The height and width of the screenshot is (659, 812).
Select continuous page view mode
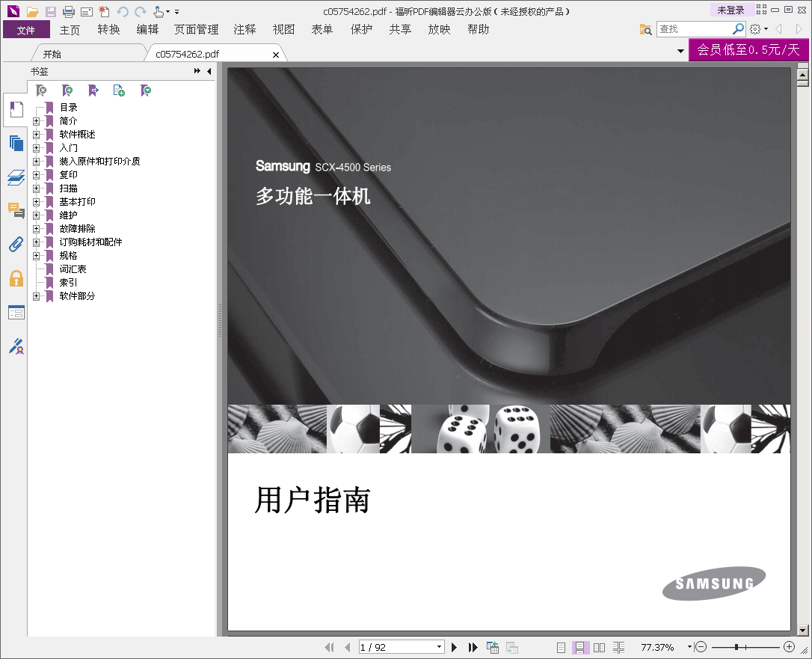pyautogui.click(x=580, y=647)
